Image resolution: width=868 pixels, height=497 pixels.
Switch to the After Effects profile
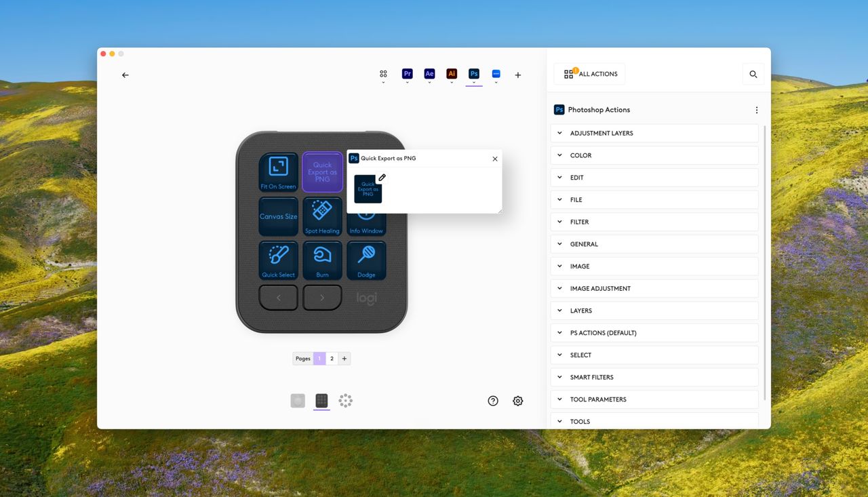429,74
